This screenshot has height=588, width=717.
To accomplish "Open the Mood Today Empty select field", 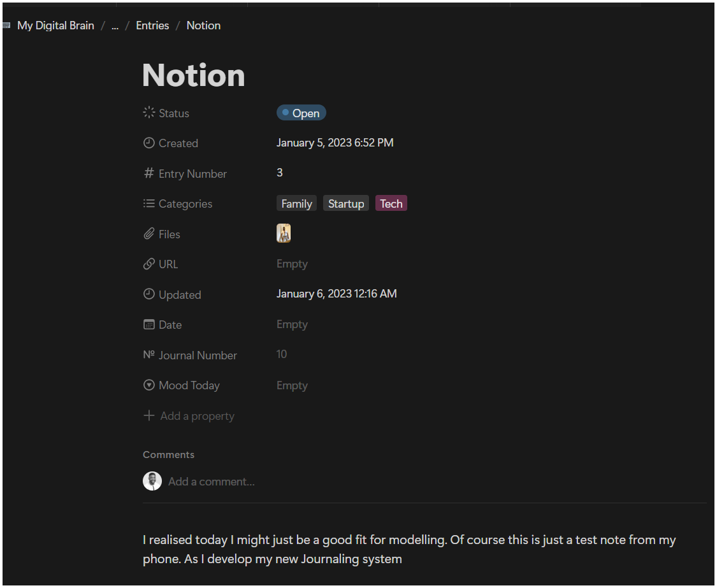I will click(292, 385).
